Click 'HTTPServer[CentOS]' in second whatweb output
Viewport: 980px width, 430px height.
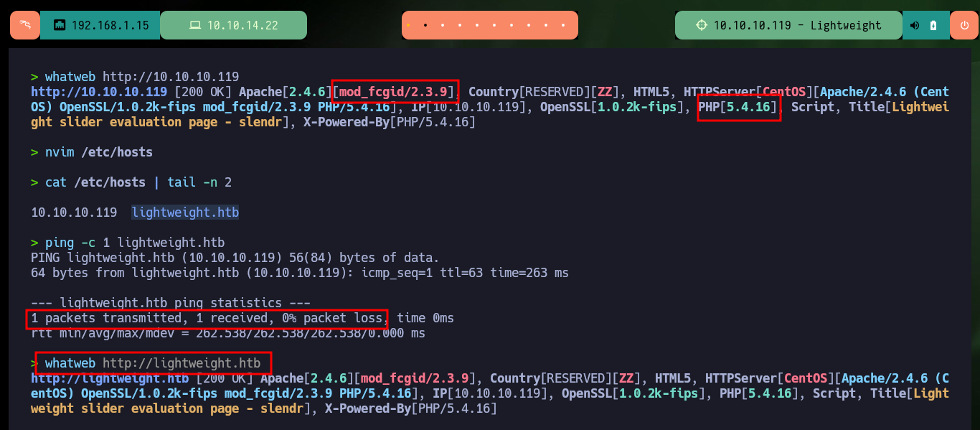point(770,378)
